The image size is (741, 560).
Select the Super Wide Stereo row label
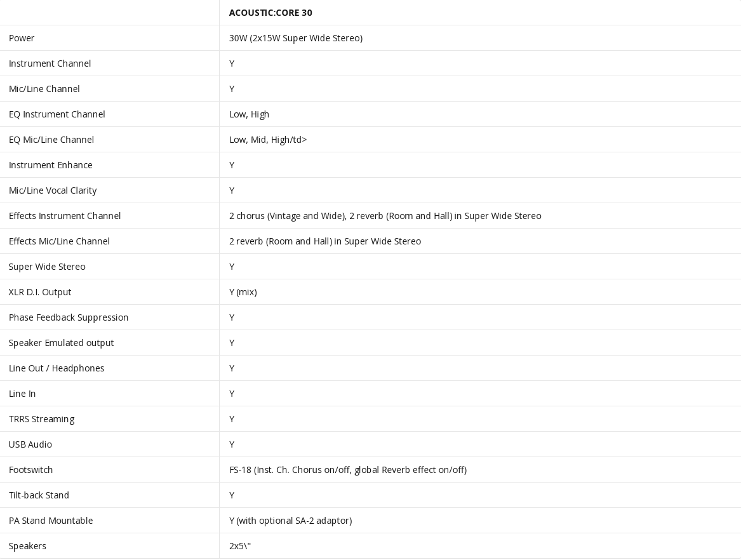tap(47, 267)
